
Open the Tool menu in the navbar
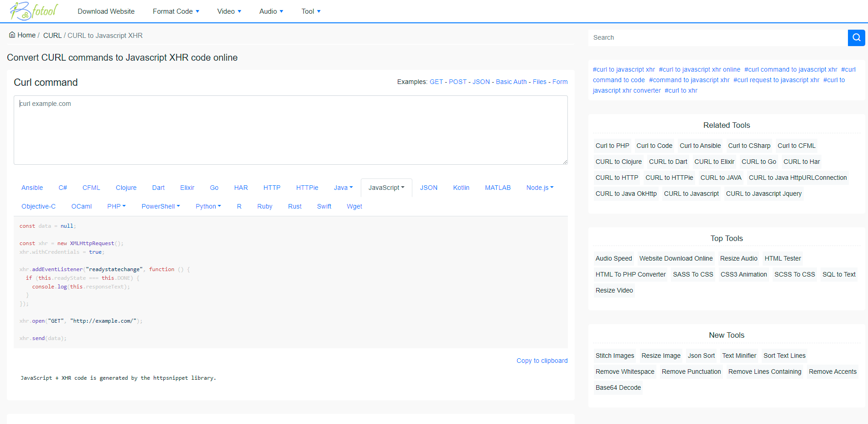[311, 11]
